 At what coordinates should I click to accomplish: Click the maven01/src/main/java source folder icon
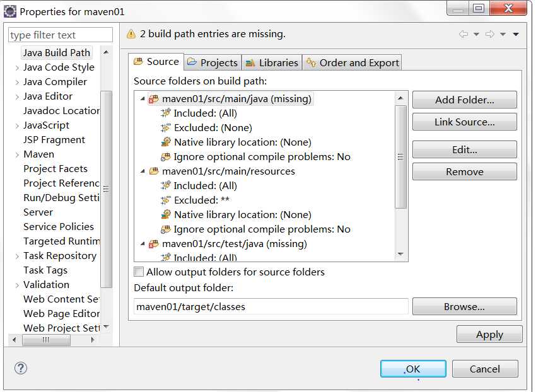[153, 99]
